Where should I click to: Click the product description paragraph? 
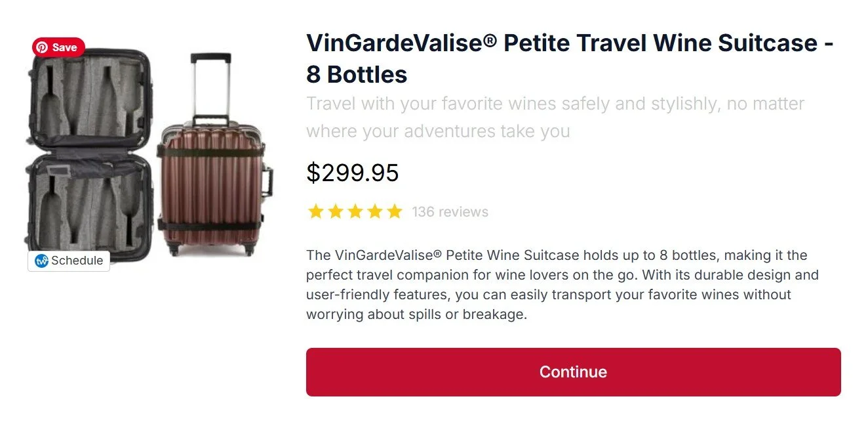coord(562,285)
